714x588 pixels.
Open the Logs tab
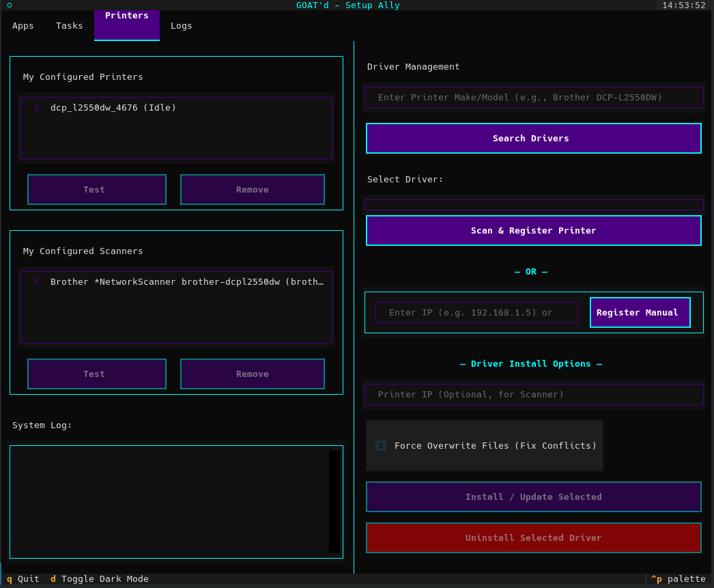[x=181, y=25]
